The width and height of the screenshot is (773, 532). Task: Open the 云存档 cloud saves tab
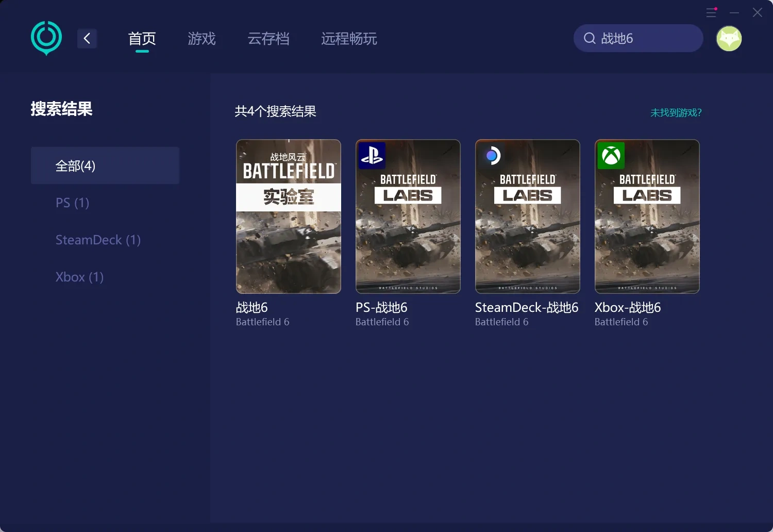268,39
